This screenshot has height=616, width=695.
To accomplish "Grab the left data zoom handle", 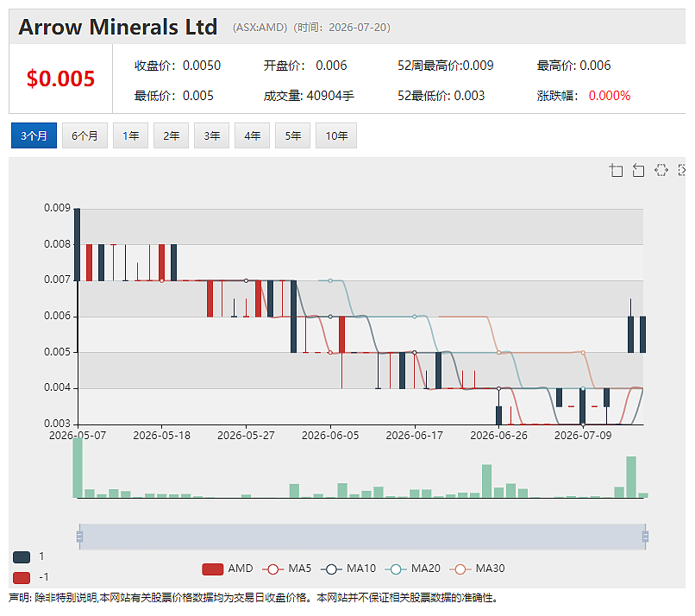I will pyautogui.click(x=80, y=537).
